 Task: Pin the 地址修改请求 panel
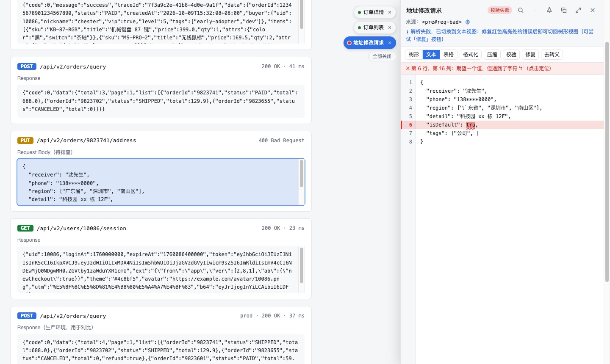pos(549,10)
